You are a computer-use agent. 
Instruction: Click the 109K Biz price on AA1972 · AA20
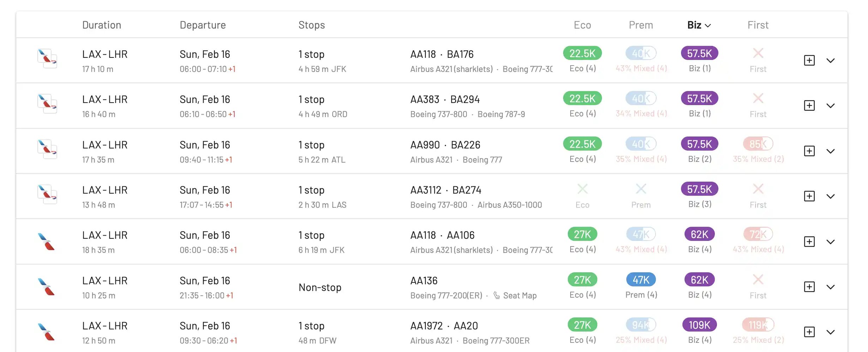pos(699,325)
